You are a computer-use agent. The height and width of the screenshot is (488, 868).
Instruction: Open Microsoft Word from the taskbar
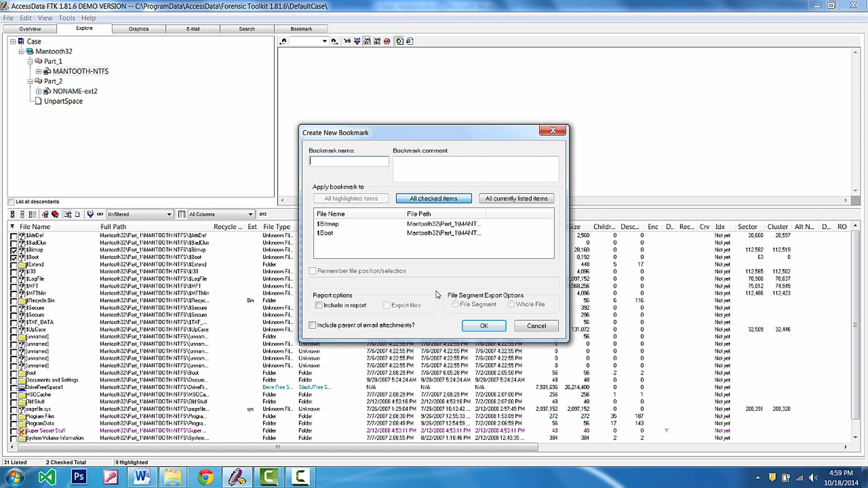(142, 477)
